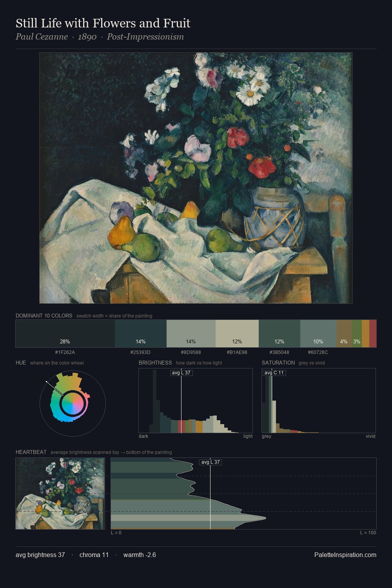The width and height of the screenshot is (392, 588).
Task: Select the thin ochre swatch
Action: (365, 334)
